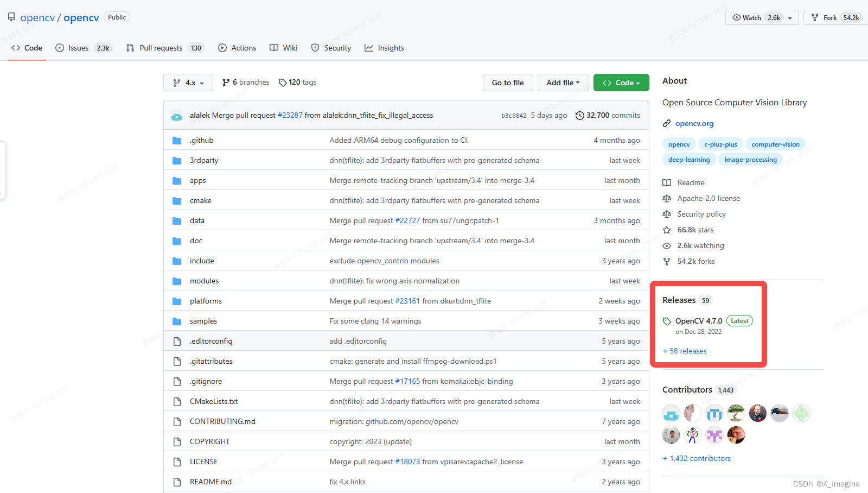The width and height of the screenshot is (868, 493).
Task: Open the Pull requests tab
Action: click(164, 48)
